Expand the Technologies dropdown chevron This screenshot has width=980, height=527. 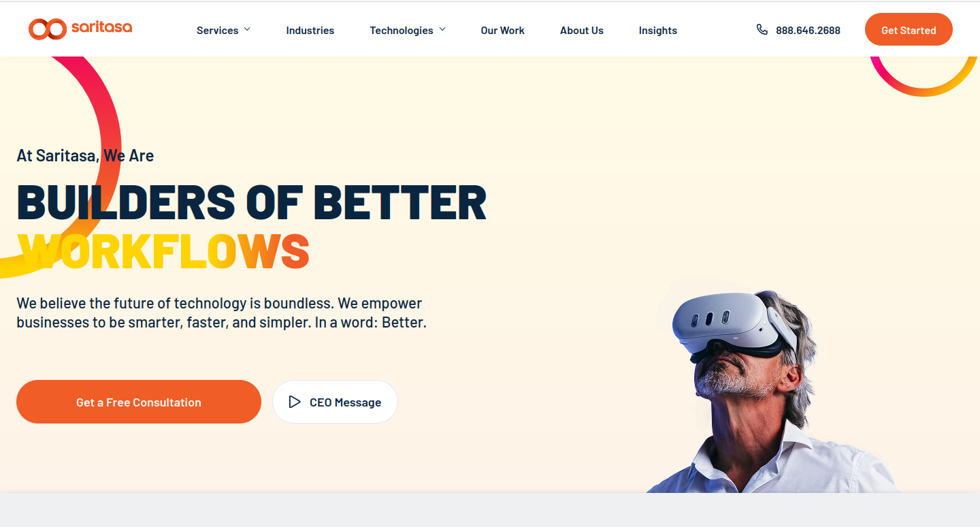pyautogui.click(x=442, y=29)
